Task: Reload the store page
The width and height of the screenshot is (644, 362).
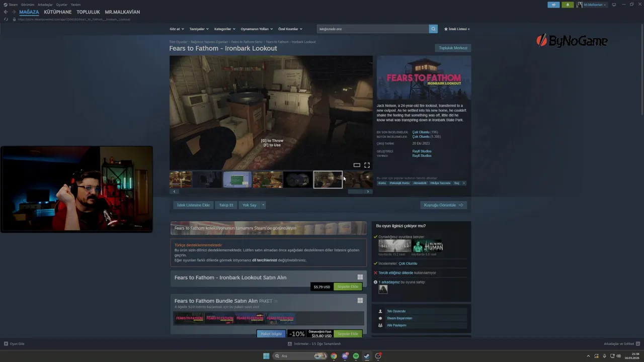Action: tap(6, 19)
